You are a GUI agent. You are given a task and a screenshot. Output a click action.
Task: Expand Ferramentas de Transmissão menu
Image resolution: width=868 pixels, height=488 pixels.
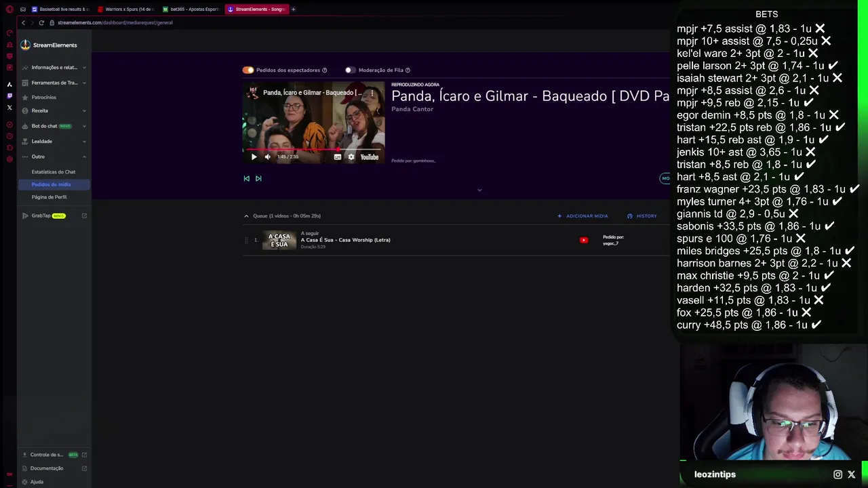(x=54, y=83)
